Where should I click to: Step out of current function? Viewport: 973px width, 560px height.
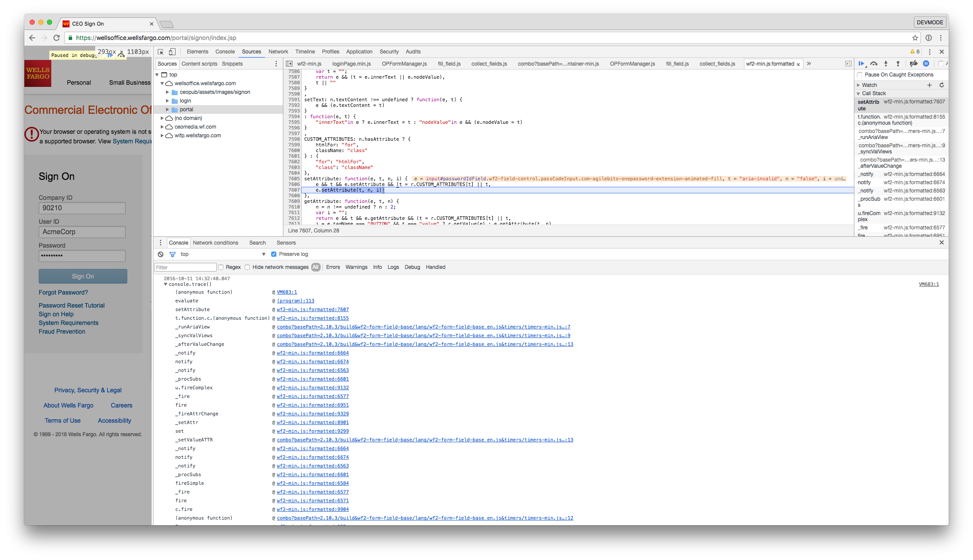898,64
